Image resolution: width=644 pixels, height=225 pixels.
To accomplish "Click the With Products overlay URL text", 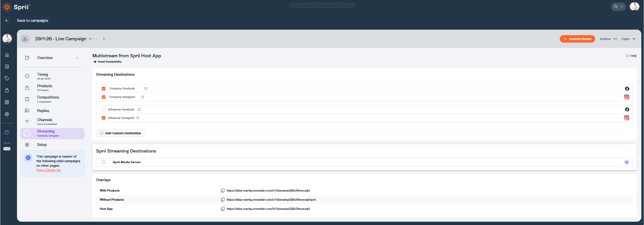I will coord(268,190).
